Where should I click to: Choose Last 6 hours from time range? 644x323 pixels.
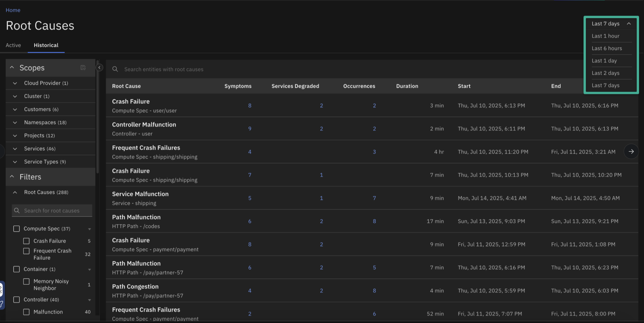click(x=607, y=48)
